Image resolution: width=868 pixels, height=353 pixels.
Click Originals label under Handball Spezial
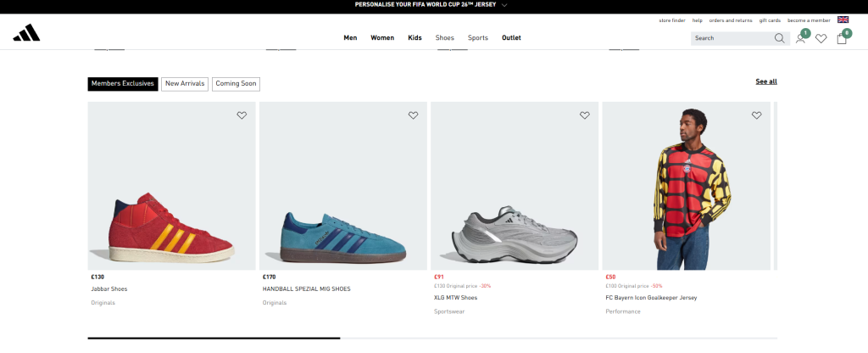pos(275,303)
